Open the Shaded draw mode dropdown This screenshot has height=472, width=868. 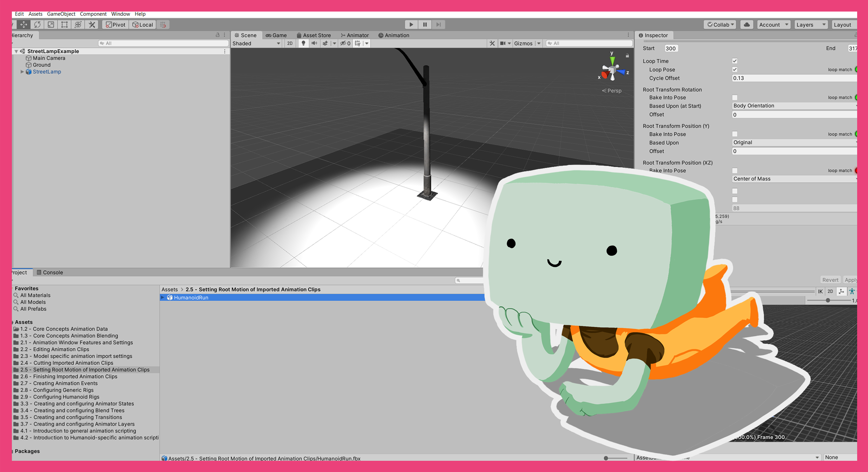(x=257, y=43)
